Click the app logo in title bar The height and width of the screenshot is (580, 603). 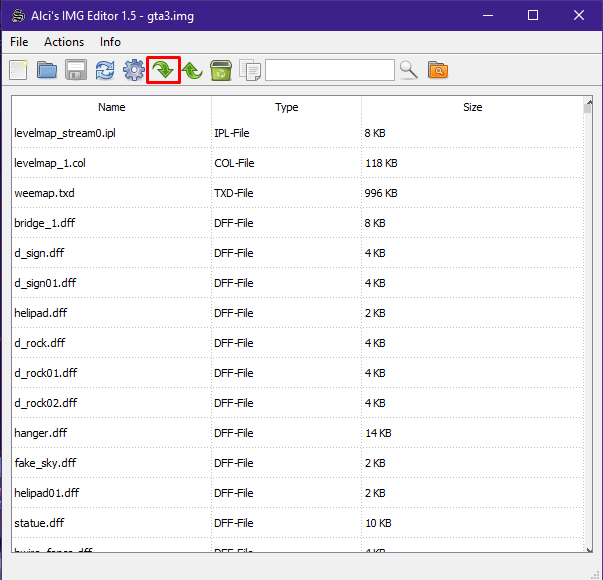coord(18,16)
